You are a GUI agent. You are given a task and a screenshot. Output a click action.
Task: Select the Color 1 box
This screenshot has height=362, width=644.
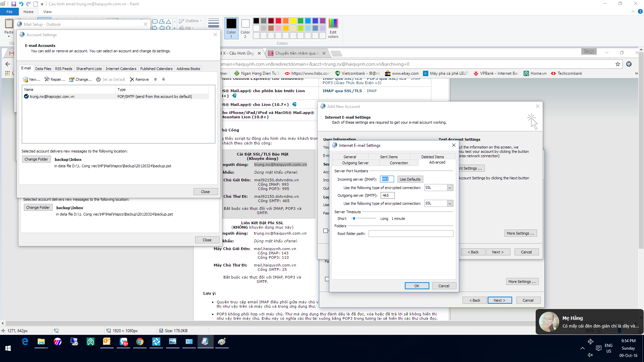(231, 28)
